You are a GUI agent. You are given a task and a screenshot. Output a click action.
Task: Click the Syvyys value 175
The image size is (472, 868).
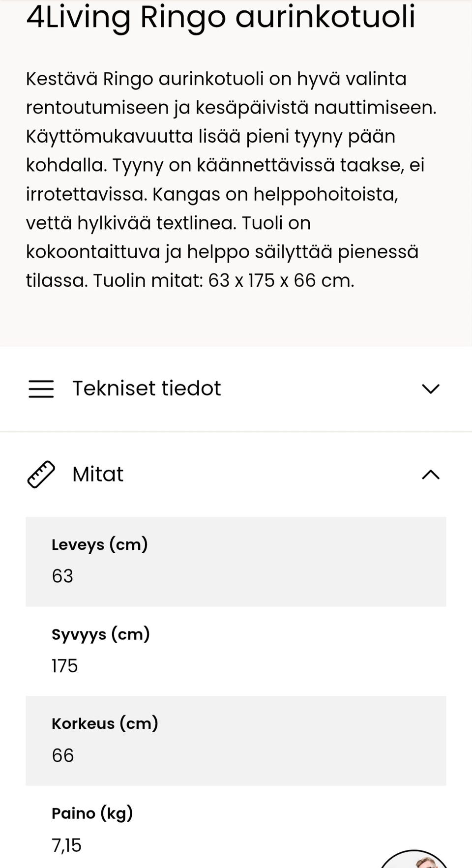pyautogui.click(x=65, y=666)
